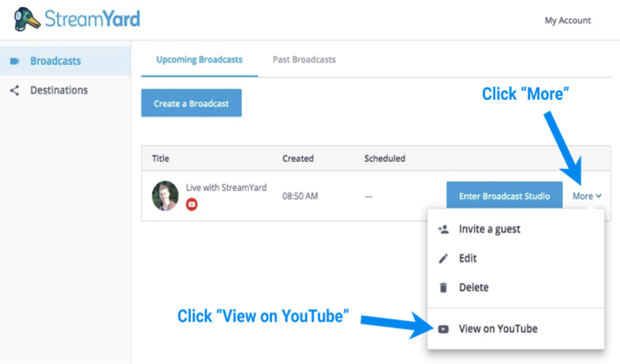The image size is (620, 364).
Task: Click the trash icon beside Delete
Action: point(443,288)
